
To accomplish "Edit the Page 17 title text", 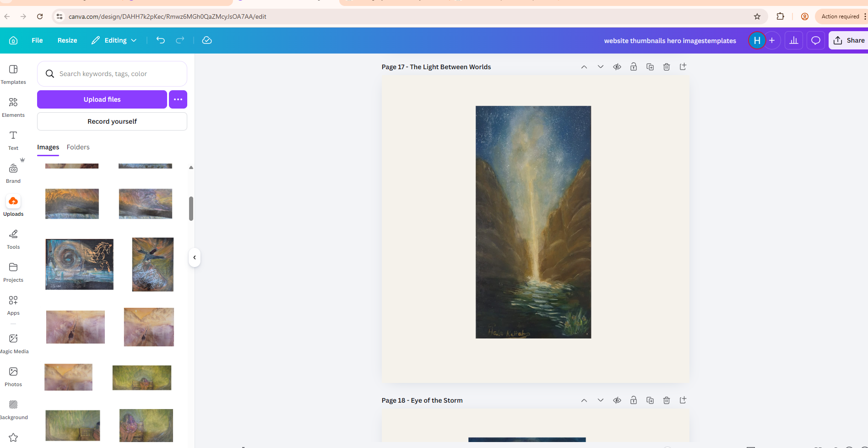I will click(x=450, y=67).
